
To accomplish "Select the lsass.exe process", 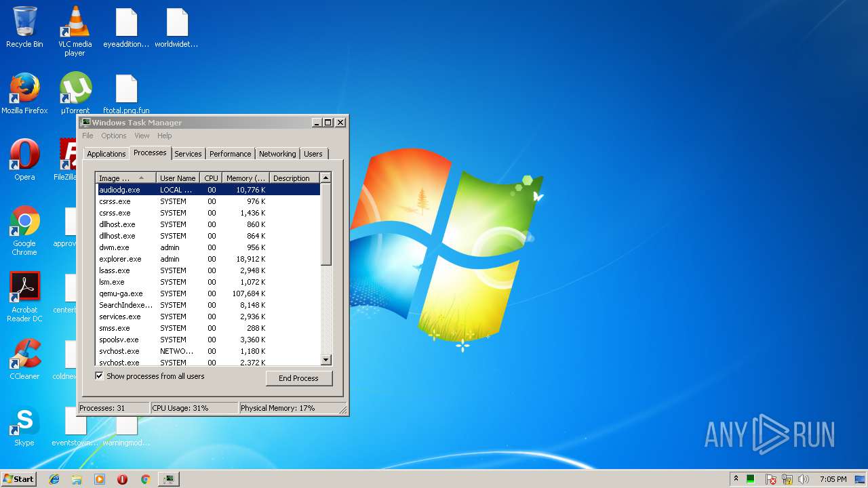I will tap(208, 270).
